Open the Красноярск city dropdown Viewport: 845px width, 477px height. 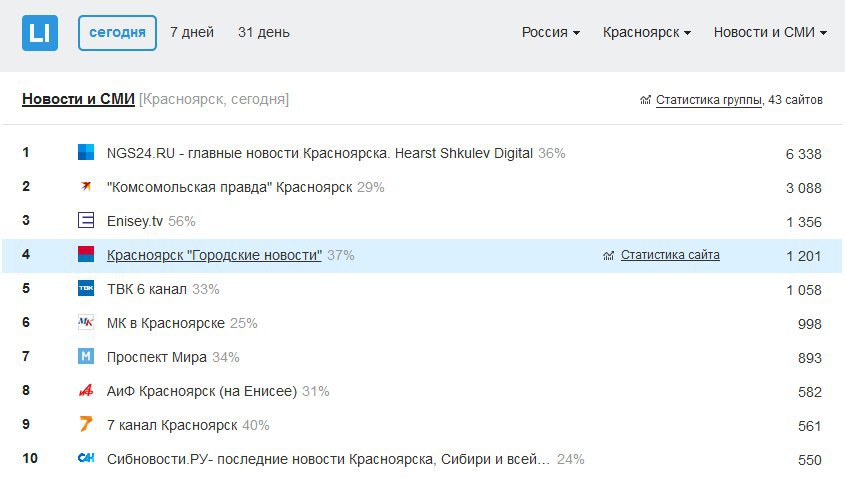point(647,33)
